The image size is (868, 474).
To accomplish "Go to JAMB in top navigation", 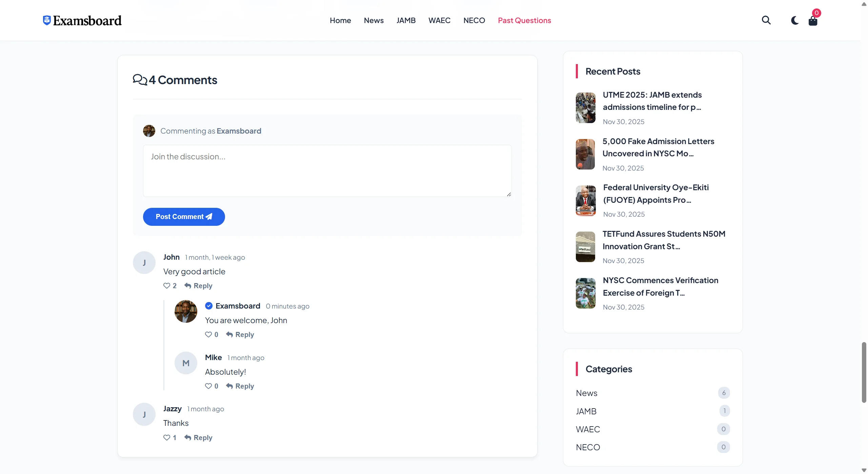I will pos(406,20).
